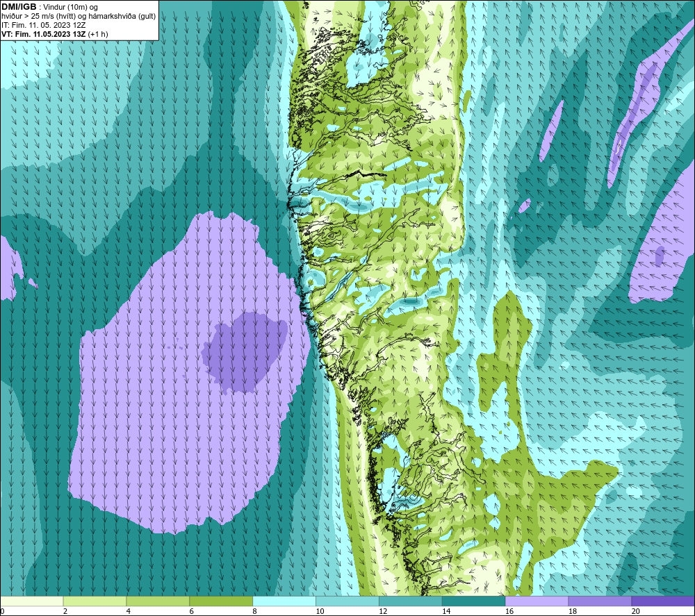Click the legend scale label 16
This screenshot has width=695, height=616.
click(509, 611)
